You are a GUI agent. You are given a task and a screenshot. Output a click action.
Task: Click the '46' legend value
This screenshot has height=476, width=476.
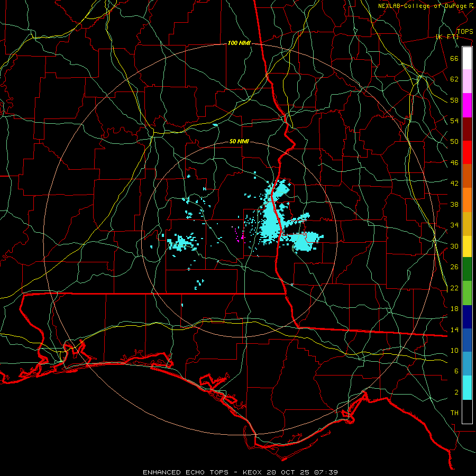coord(454,163)
